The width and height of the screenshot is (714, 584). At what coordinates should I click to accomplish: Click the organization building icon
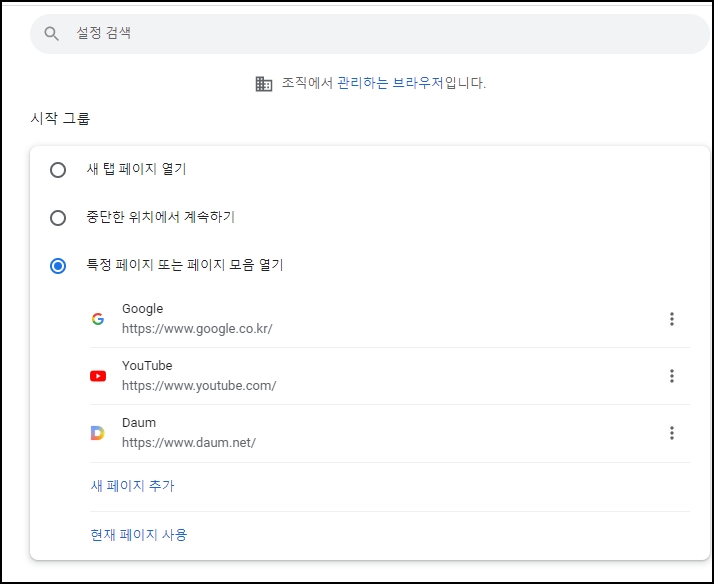[264, 84]
